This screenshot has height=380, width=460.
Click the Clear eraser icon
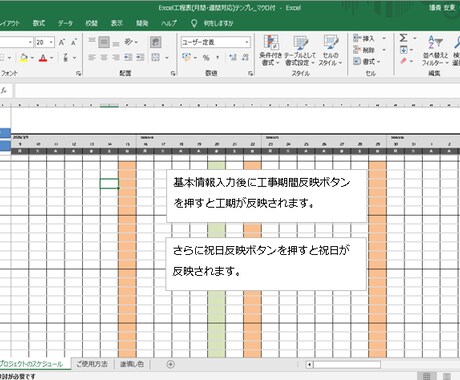pyautogui.click(x=404, y=61)
